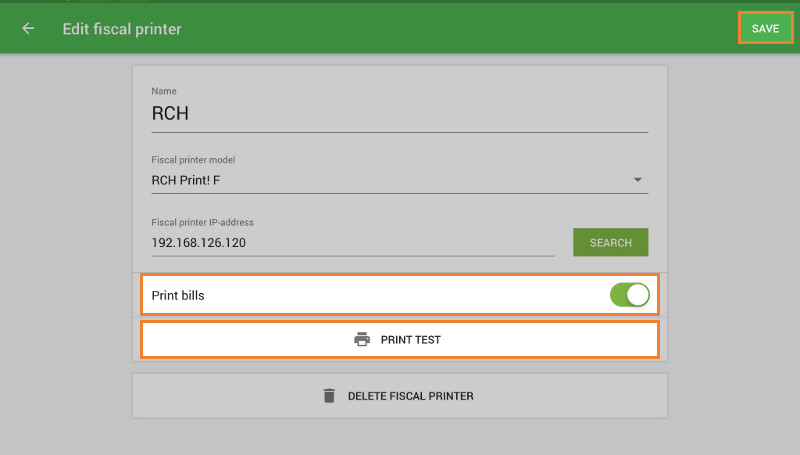The image size is (800, 455).
Task: Click the Fiscal printer model label
Action: pyautogui.click(x=193, y=160)
